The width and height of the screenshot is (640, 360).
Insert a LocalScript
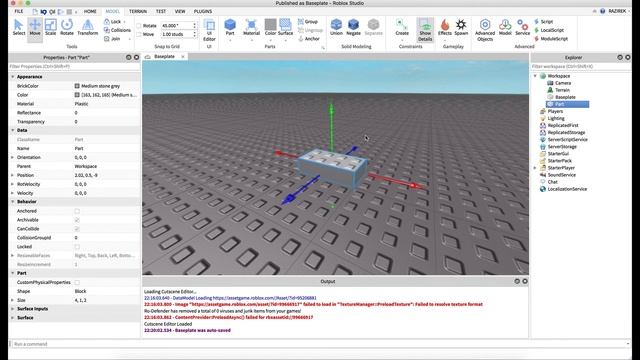click(549, 30)
